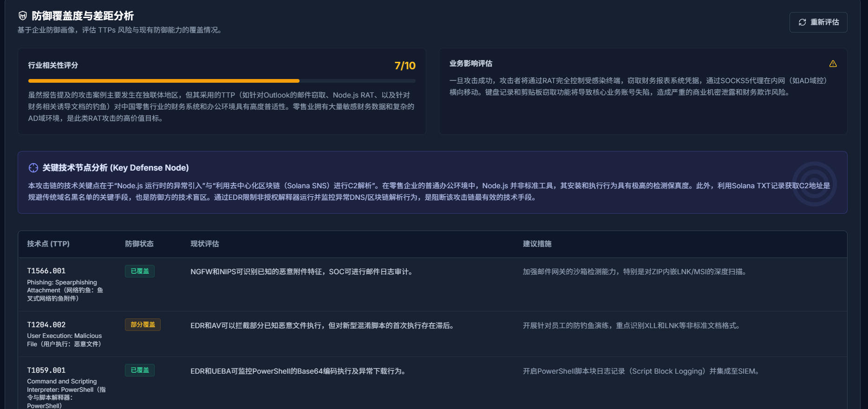Select the 已覆盖 badge for T1566.001
This screenshot has height=409, width=868.
point(140,271)
